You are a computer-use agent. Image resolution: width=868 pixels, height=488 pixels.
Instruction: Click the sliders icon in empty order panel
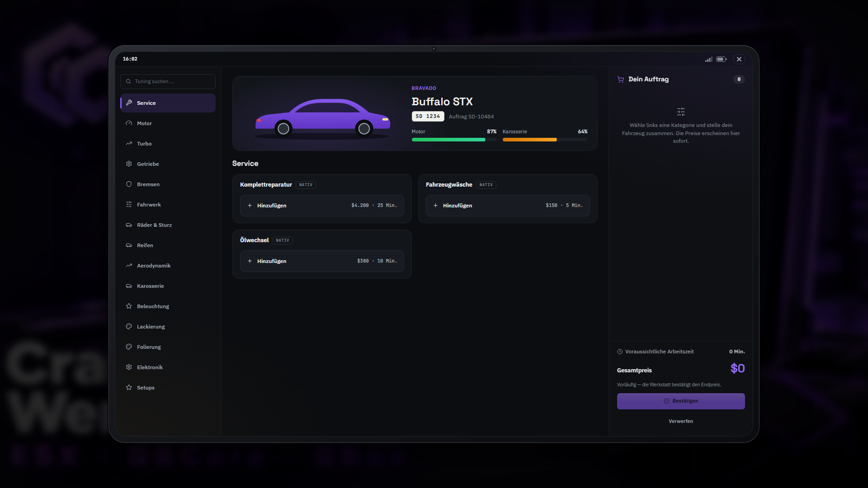pyautogui.click(x=681, y=112)
